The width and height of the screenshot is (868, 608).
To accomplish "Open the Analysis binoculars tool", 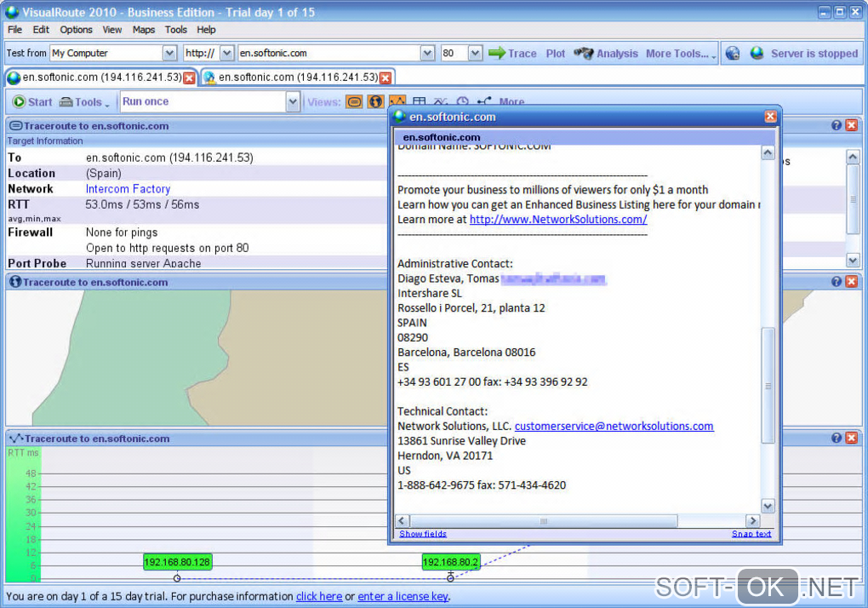I will tap(606, 53).
